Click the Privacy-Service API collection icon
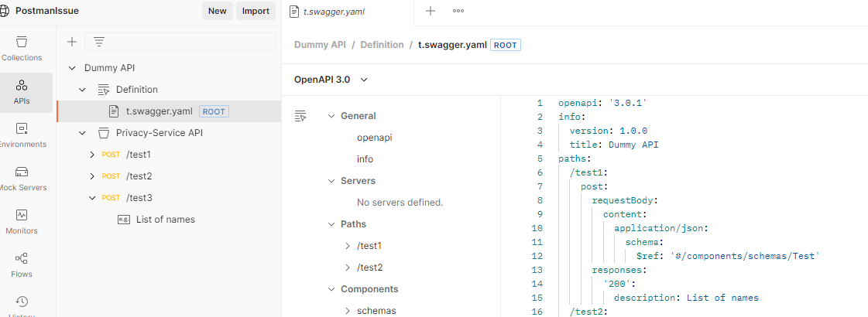The height and width of the screenshot is (317, 868). coord(104,133)
